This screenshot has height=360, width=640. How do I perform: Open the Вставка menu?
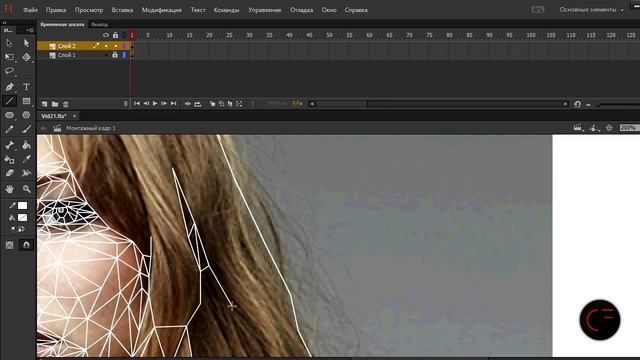click(122, 10)
